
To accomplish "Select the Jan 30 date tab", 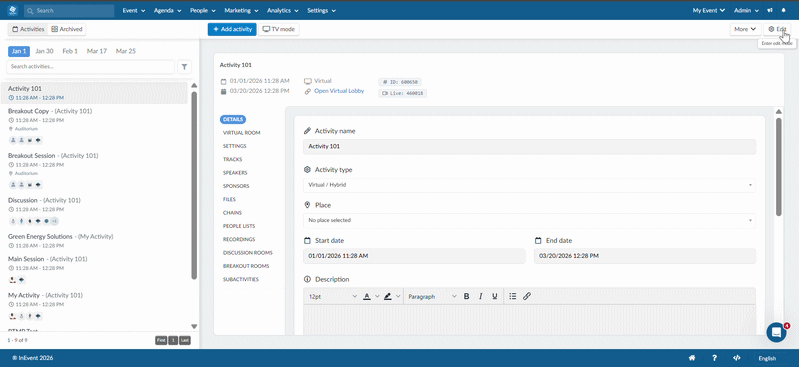I will point(44,51).
